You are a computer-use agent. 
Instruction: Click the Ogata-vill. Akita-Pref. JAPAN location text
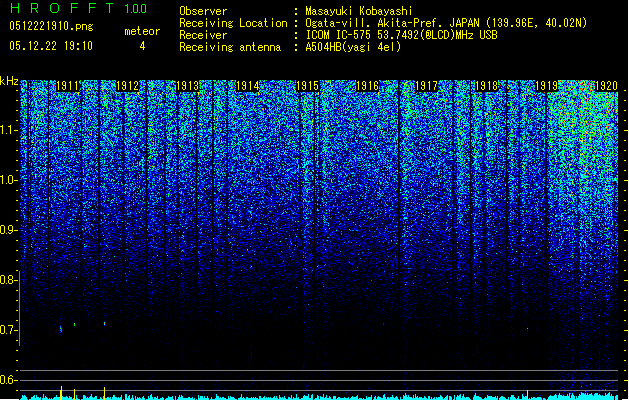446,23
